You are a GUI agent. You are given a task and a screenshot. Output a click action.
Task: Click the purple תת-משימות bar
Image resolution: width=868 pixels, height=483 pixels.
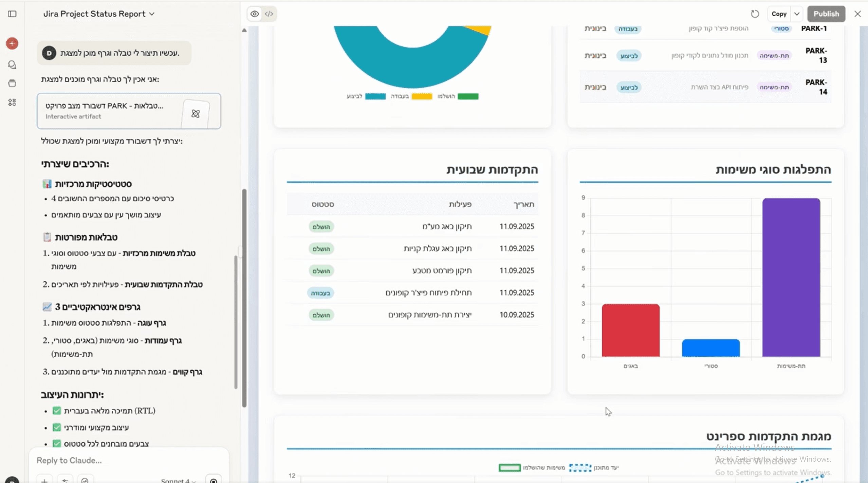point(791,277)
